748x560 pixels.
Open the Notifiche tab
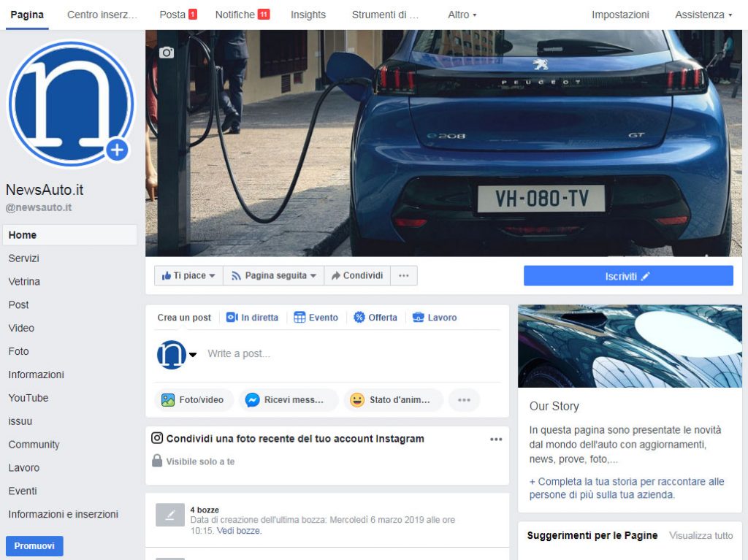point(243,15)
